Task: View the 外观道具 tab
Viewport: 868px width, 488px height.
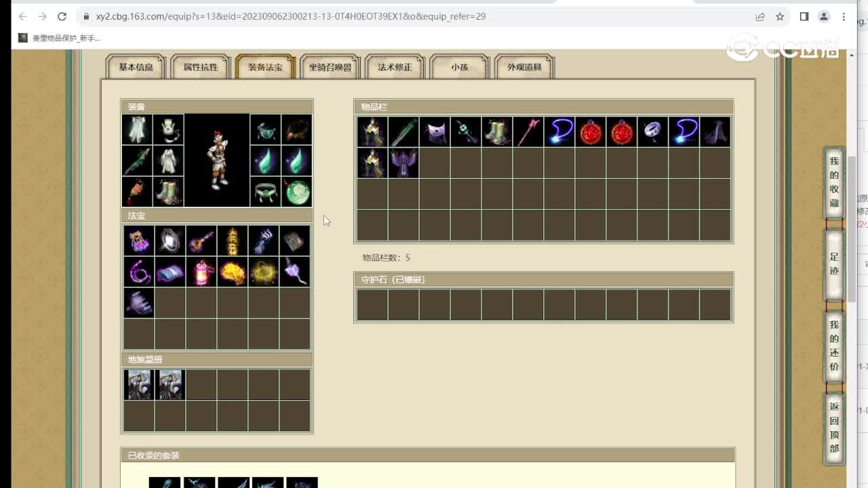Action: (x=524, y=67)
